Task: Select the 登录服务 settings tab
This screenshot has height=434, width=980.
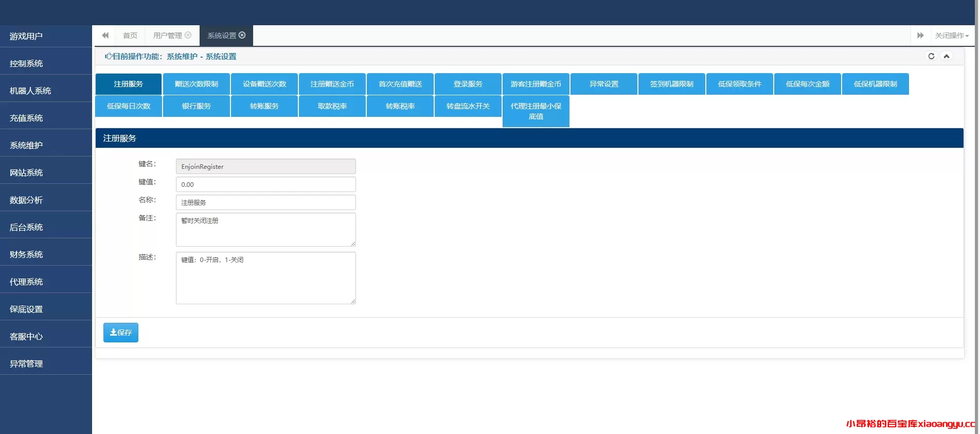Action: coord(468,84)
